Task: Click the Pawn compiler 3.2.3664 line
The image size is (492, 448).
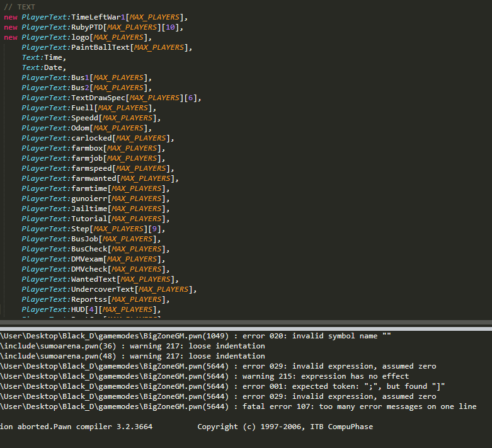Action: [186, 427]
